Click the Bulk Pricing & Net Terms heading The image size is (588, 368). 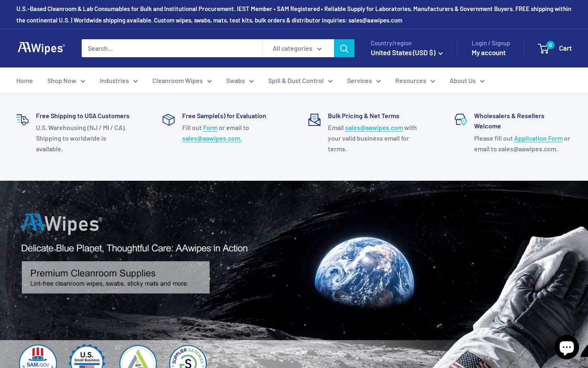click(363, 116)
